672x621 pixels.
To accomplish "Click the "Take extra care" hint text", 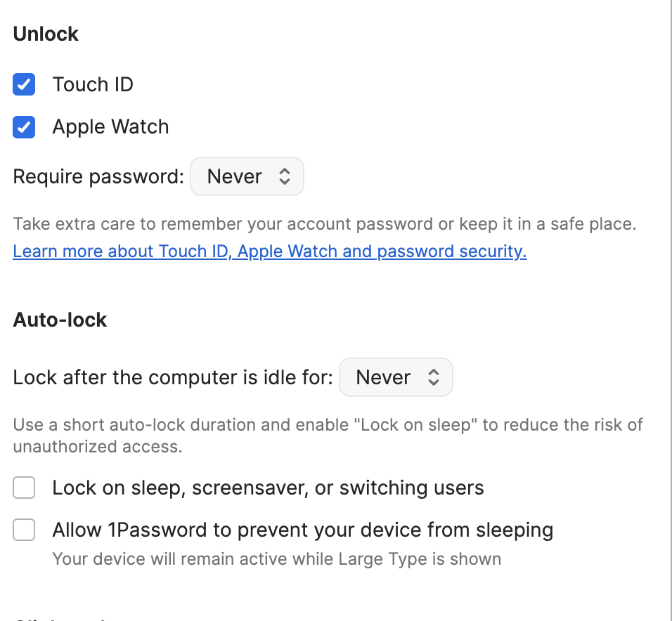I will click(x=324, y=224).
